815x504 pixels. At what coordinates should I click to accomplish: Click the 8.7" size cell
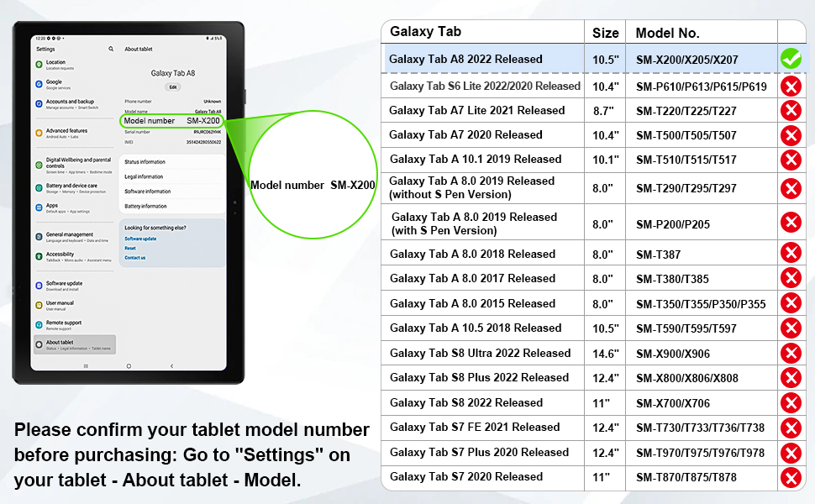pos(603,111)
